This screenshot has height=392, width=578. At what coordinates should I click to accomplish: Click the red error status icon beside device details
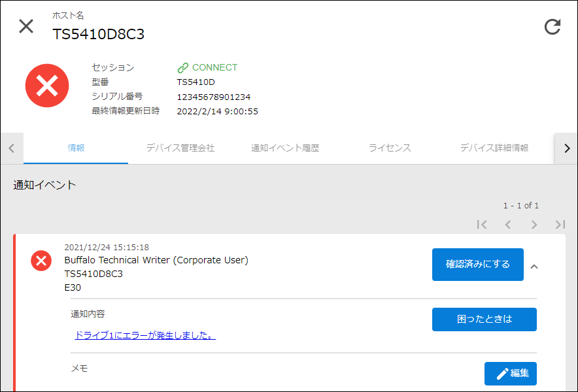[x=46, y=85]
